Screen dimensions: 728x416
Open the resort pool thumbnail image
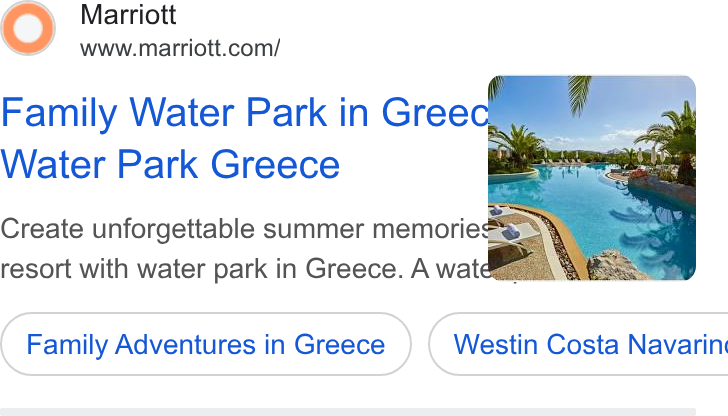point(592,178)
